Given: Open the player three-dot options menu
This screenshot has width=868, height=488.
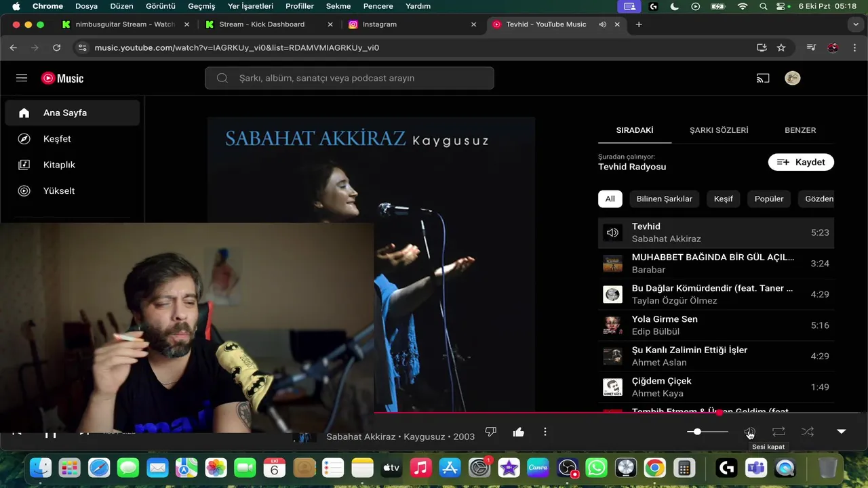Looking at the screenshot, I should coord(545,432).
